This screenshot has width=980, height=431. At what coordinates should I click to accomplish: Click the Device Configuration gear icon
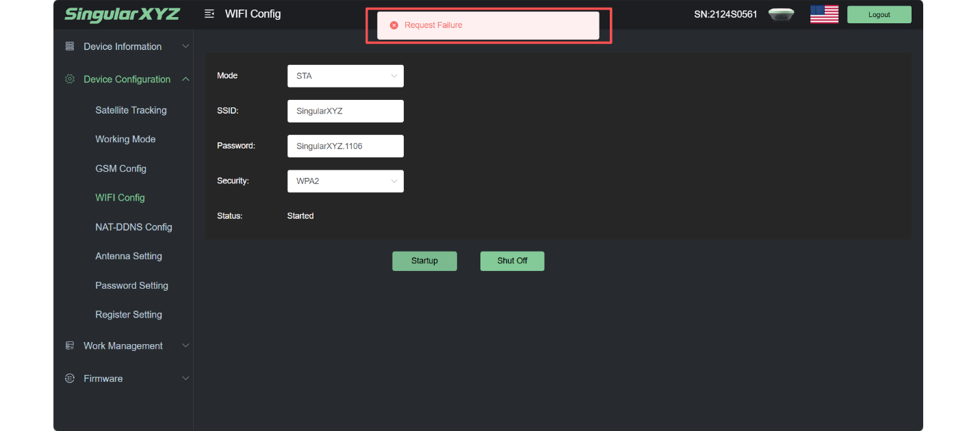69,79
